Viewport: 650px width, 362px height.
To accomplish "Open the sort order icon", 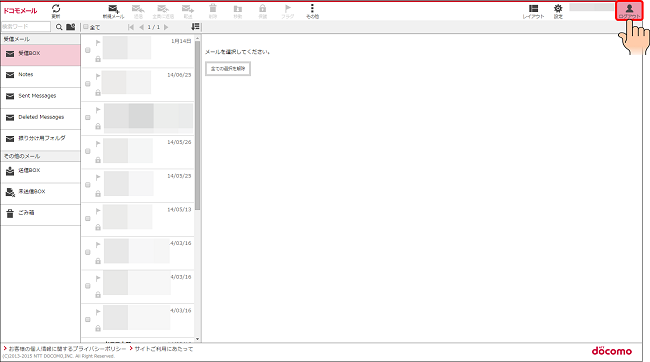I will coord(195,27).
